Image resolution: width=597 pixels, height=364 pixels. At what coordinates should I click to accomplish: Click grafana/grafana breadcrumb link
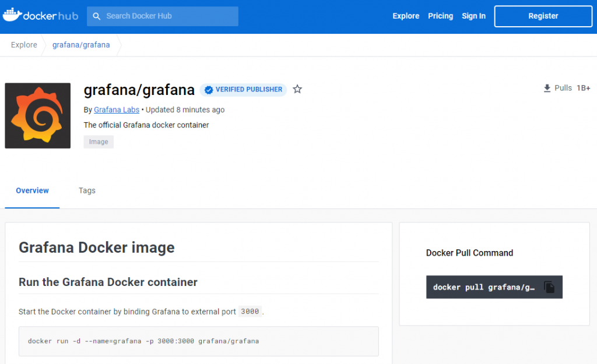tap(81, 45)
